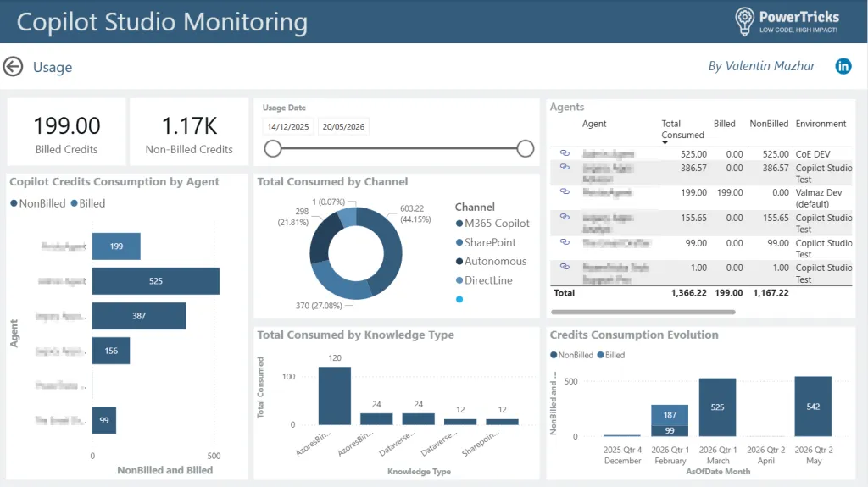Screen dimensions: 868x487
Task: Select SharePoint in the Channel legend
Action: [486, 242]
